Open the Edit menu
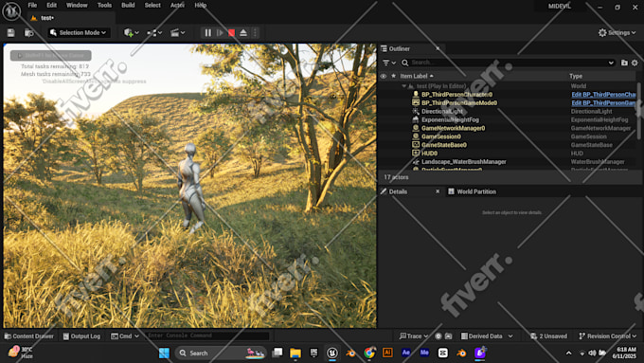 tap(51, 6)
